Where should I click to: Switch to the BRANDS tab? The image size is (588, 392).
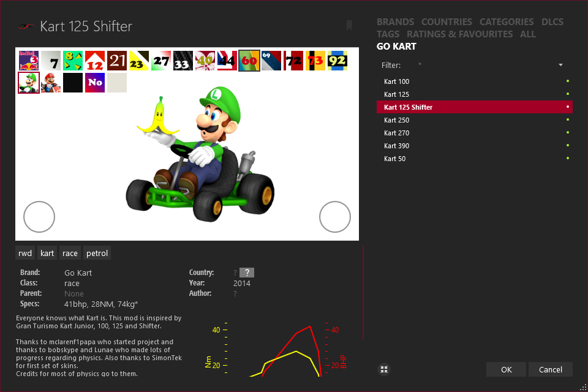click(x=395, y=22)
